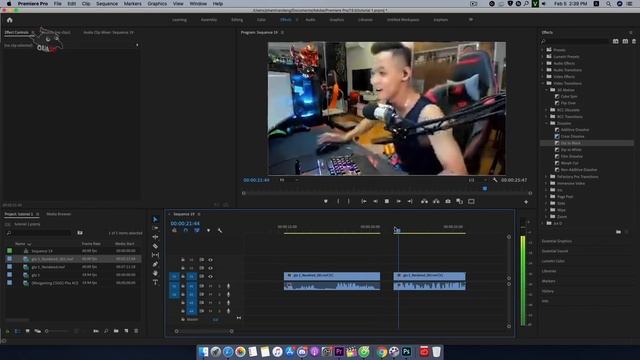640x360 pixels.
Task: Toggle insert sequences as nests
Action: coord(174,231)
